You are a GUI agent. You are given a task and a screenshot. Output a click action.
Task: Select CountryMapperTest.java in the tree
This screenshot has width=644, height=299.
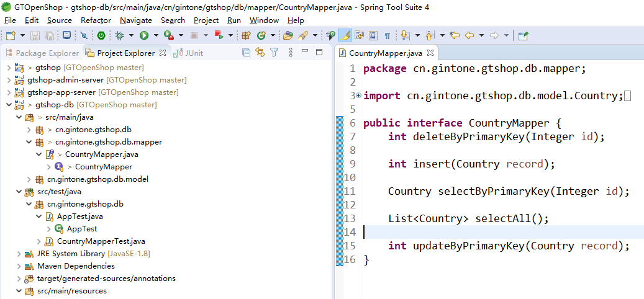(x=101, y=241)
